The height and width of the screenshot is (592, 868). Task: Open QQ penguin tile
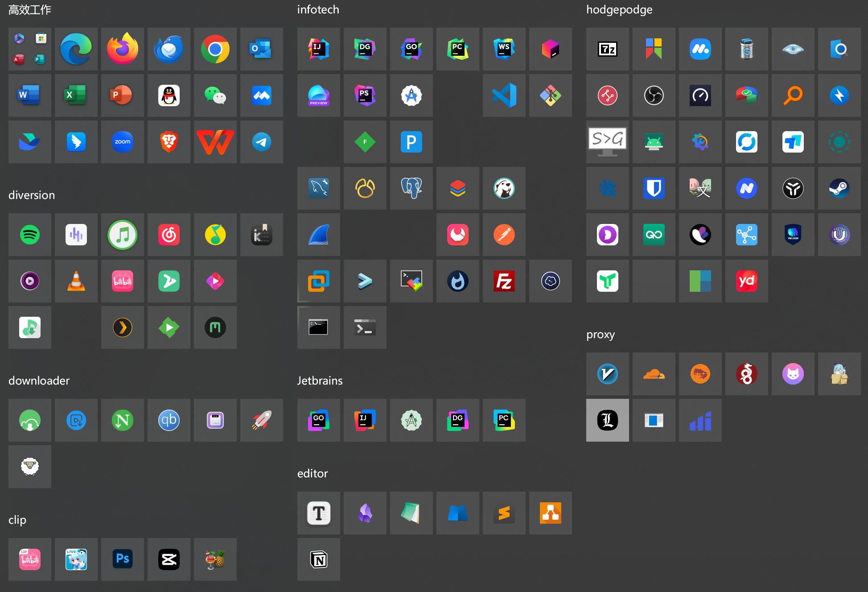169,95
